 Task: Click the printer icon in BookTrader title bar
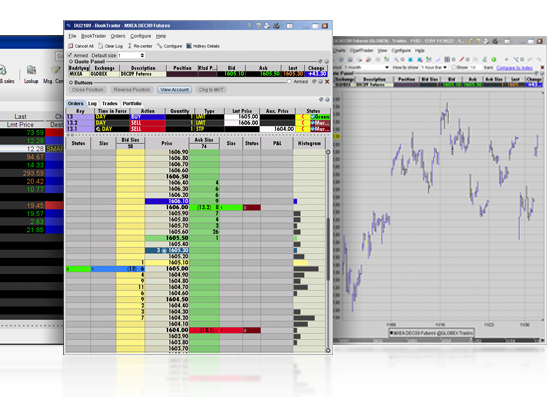click(267, 26)
